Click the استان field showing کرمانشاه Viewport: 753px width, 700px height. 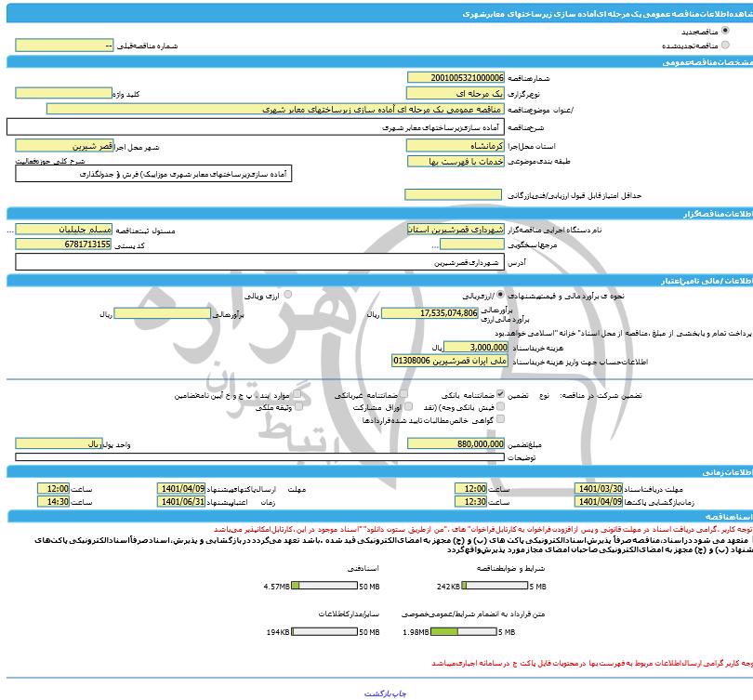tap(456, 146)
